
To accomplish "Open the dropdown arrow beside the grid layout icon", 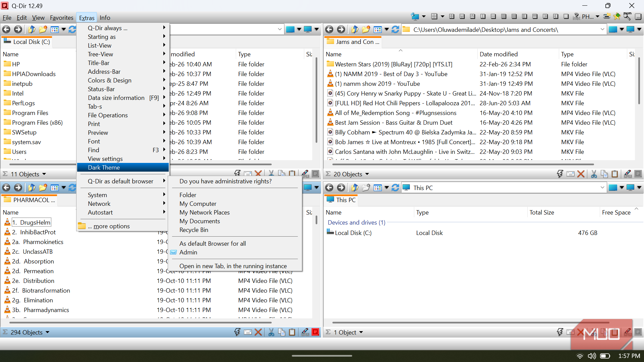I will pos(442,16).
